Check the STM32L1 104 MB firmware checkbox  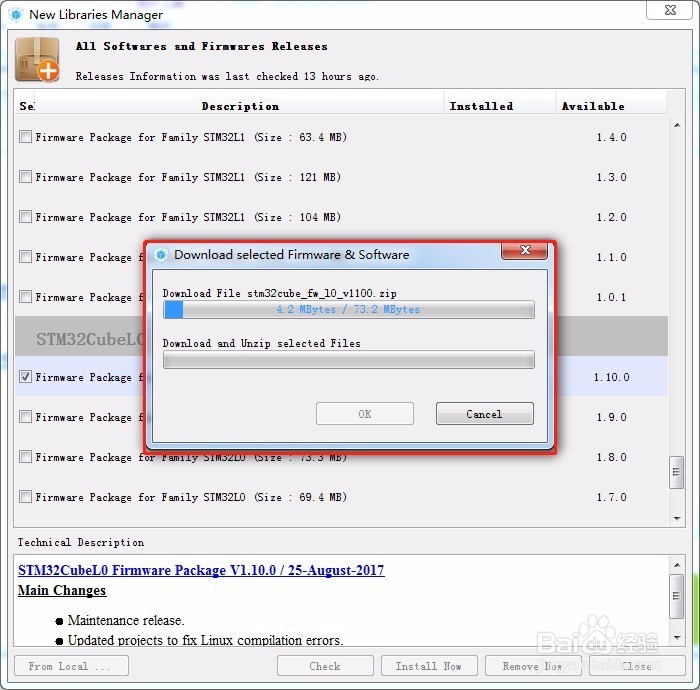[25, 216]
